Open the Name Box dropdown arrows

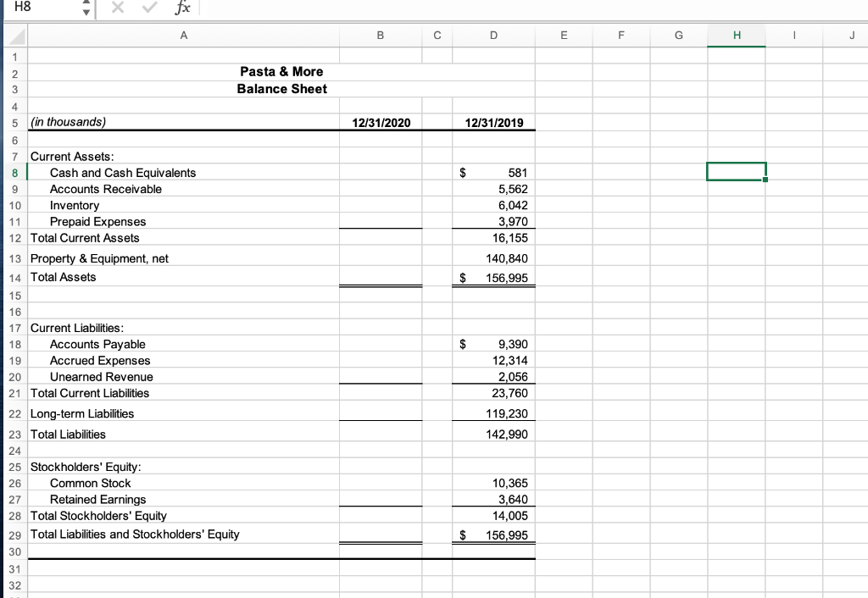[x=86, y=8]
